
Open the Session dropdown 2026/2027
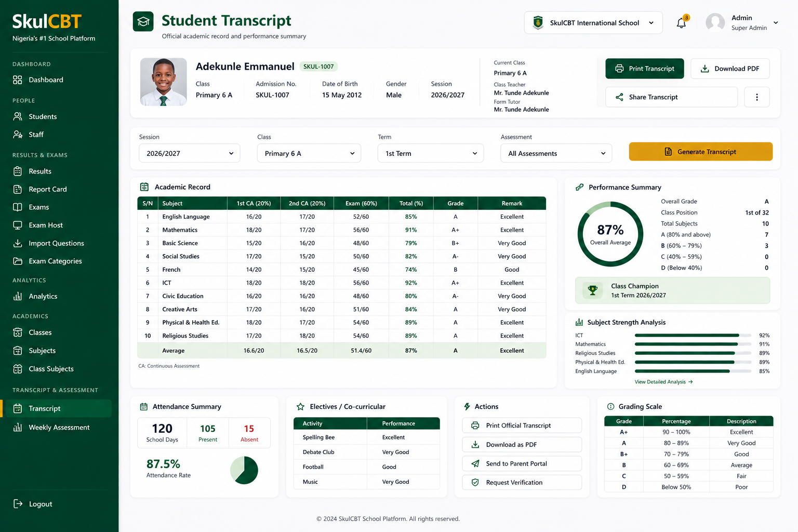tap(190, 153)
